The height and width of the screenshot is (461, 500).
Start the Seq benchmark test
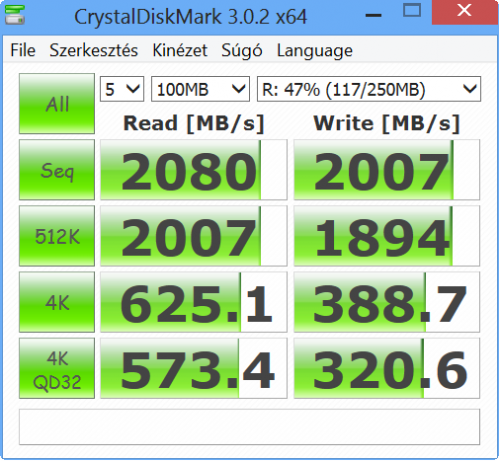coord(57,170)
